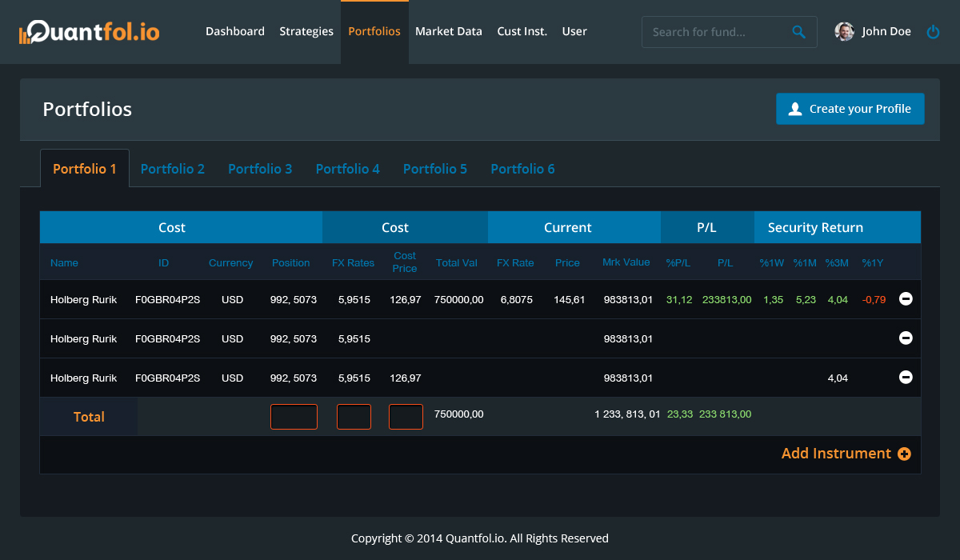Remove the second Holberg Rurik row
Viewport: 960px width, 560px height.
[x=906, y=338]
